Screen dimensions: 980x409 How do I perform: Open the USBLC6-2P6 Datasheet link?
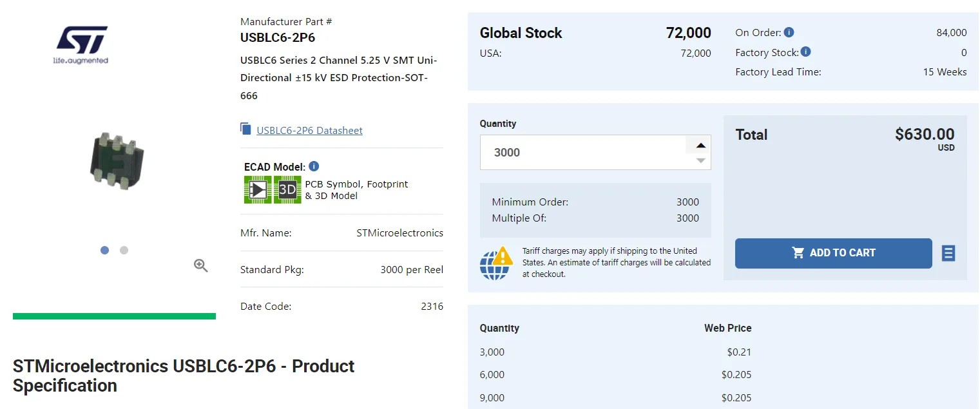point(309,130)
